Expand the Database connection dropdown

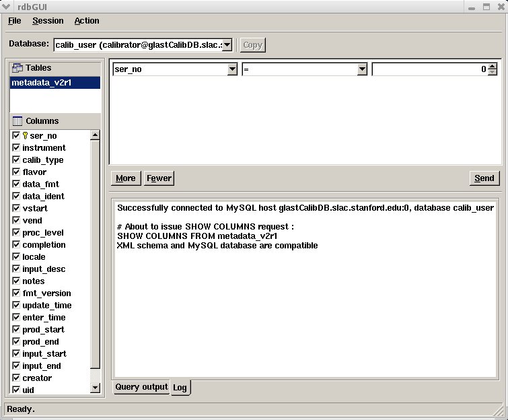[x=227, y=45]
